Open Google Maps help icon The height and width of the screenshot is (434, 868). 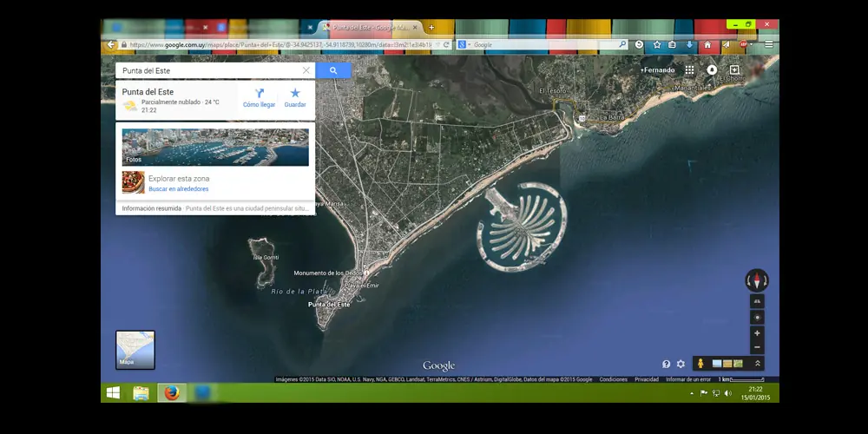[666, 364]
